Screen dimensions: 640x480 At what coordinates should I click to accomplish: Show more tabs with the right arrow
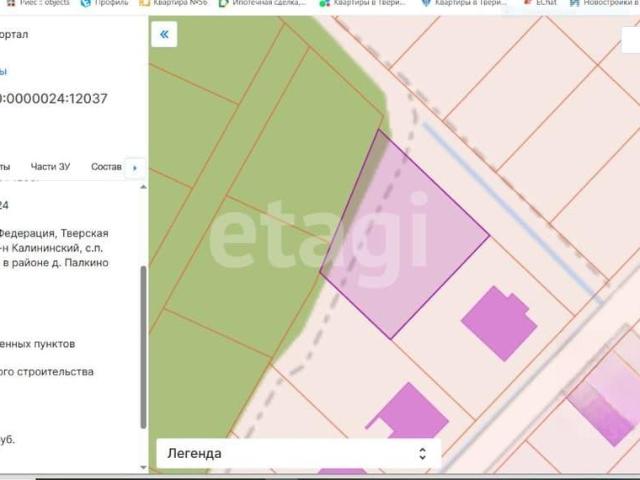[x=135, y=167]
